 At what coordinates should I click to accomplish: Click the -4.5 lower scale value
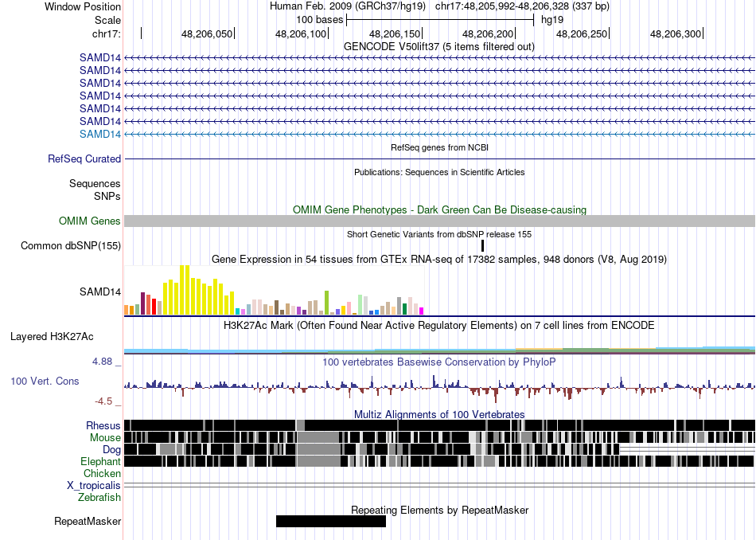[x=103, y=401]
